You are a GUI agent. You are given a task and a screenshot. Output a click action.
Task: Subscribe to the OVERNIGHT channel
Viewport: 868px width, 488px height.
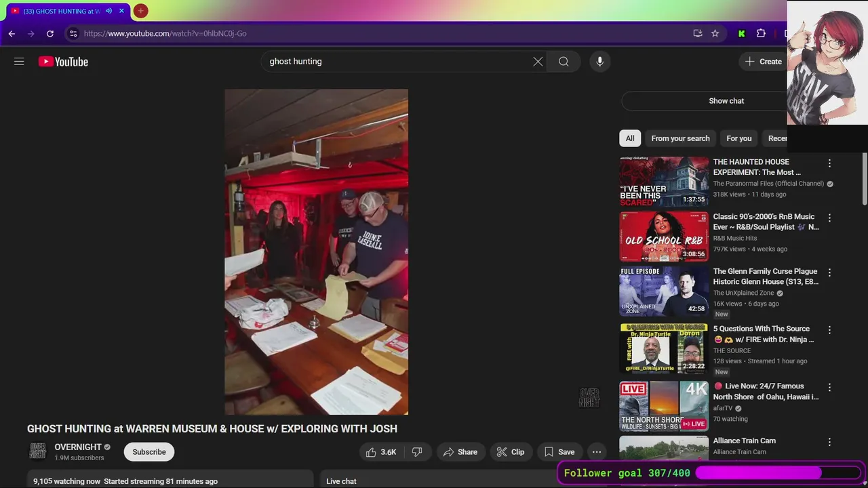pyautogui.click(x=149, y=452)
